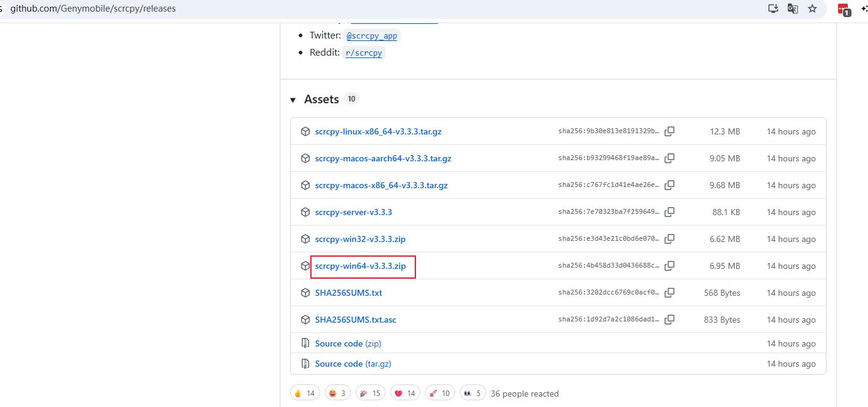Copy SHA256 hash of SHA256SUMS.txt.asc
Image resolution: width=868 pixels, height=407 pixels.
point(669,320)
